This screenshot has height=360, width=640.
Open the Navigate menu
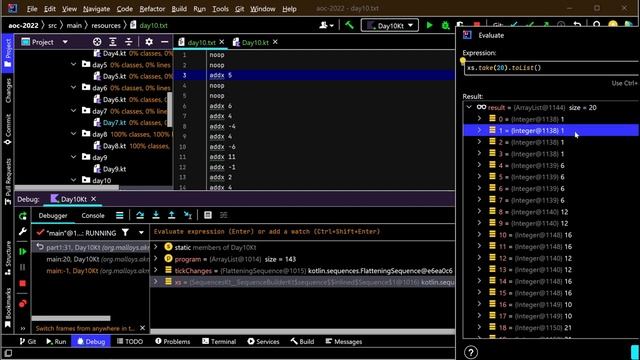click(96, 9)
